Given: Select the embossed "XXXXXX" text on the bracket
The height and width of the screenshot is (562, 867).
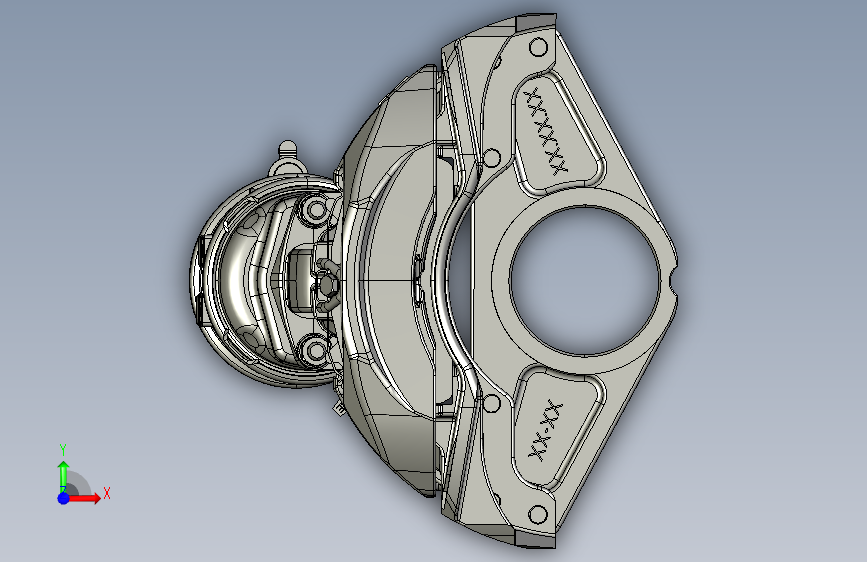Looking at the screenshot, I should 545,131.
